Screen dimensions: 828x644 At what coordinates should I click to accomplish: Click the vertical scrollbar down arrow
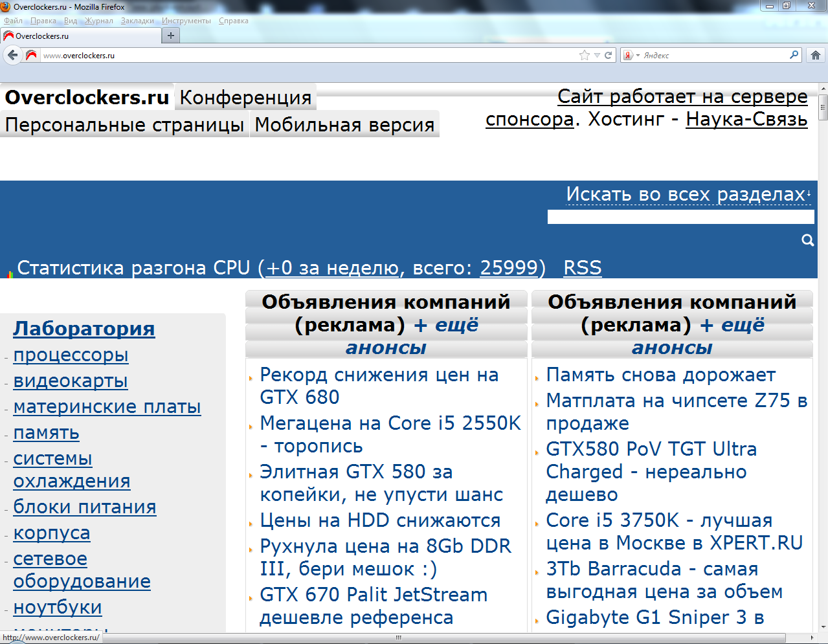(x=823, y=627)
